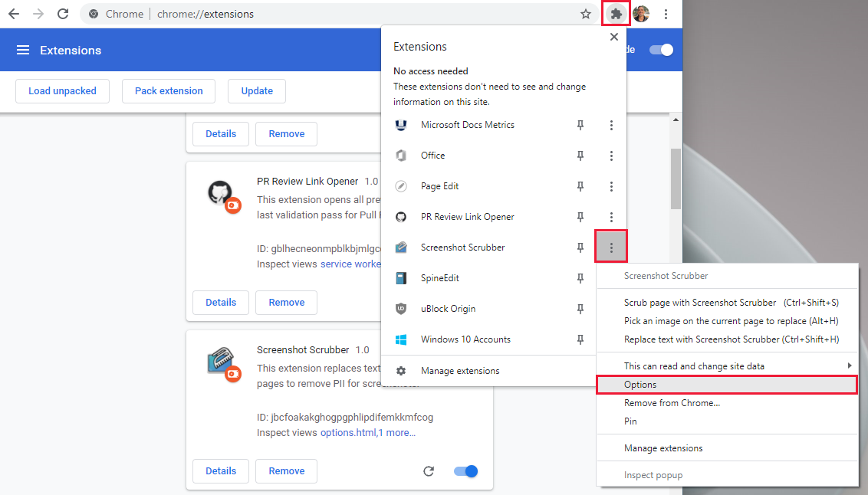This screenshot has height=495, width=868.
Task: Open the 'options.html' inspect view link
Action: click(348, 432)
